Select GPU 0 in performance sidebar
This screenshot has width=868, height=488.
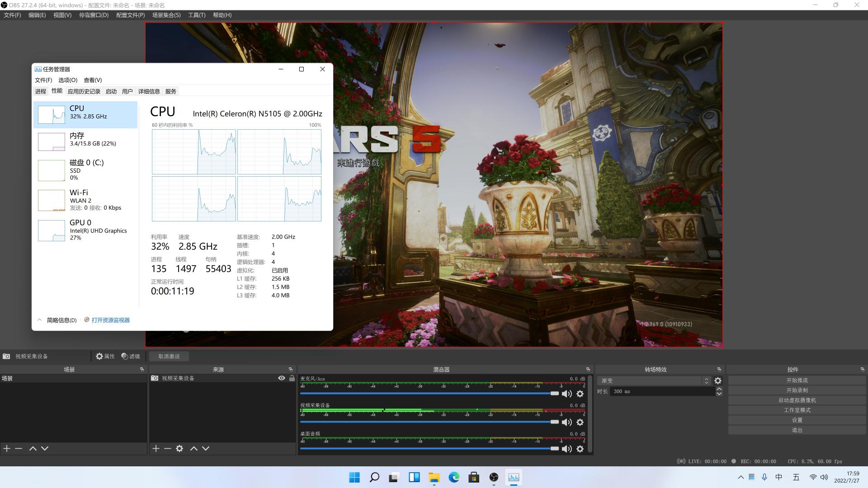85,230
